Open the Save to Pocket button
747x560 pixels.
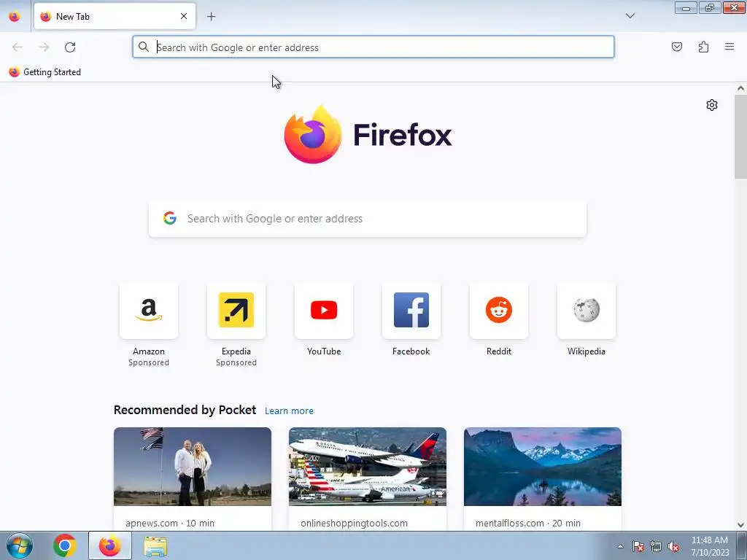tap(676, 47)
